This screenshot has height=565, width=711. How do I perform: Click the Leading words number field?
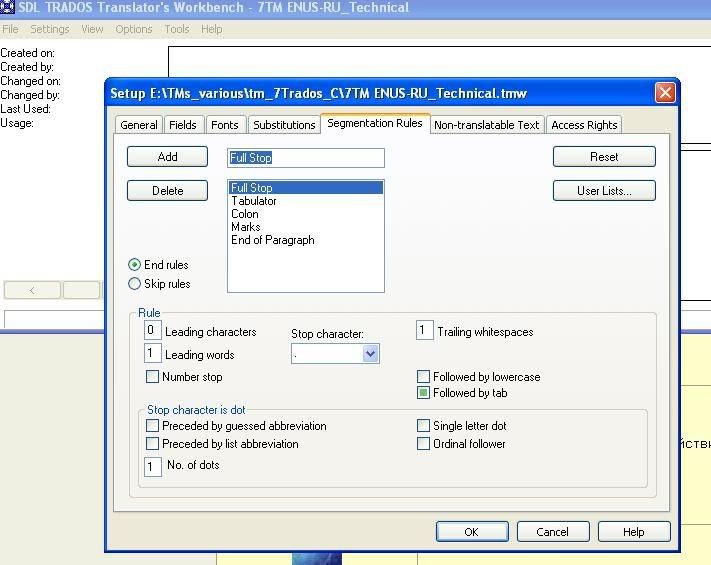[x=152, y=353]
